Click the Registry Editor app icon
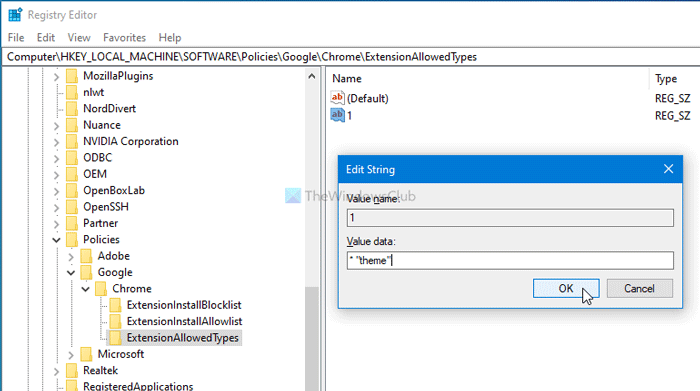This screenshot has width=700, height=391. pyautogui.click(x=15, y=15)
